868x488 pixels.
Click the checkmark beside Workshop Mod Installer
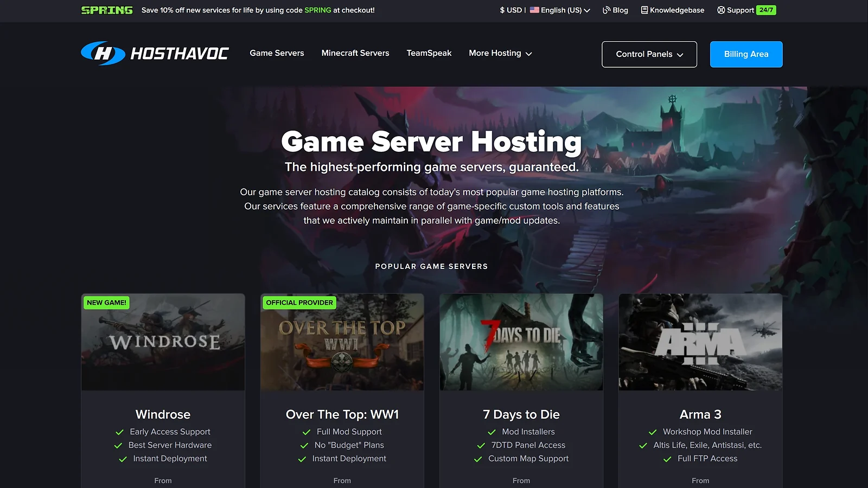pos(653,432)
